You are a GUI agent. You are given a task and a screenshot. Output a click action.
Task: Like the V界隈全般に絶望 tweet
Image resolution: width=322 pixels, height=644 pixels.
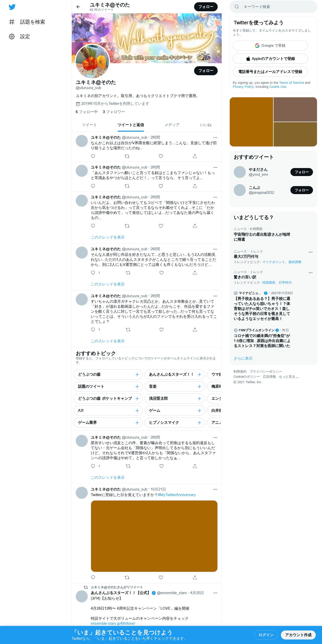coord(161,156)
